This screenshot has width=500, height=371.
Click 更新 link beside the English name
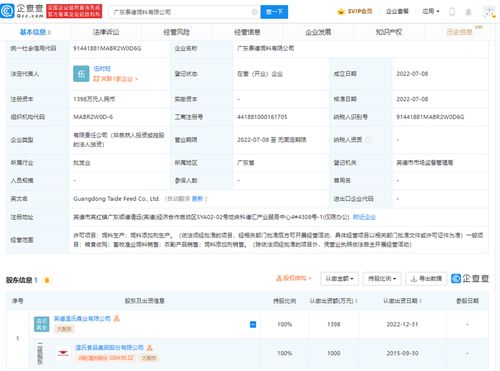[x=197, y=199]
